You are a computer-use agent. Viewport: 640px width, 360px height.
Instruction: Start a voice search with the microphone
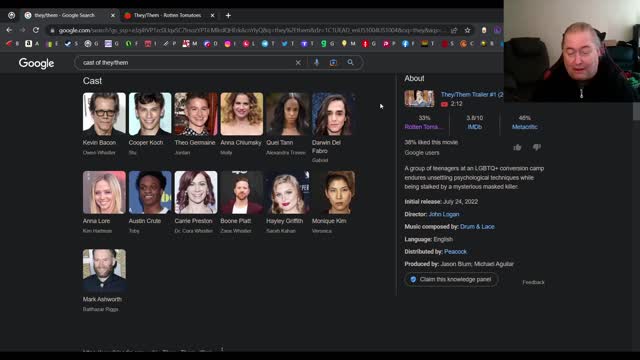click(316, 62)
